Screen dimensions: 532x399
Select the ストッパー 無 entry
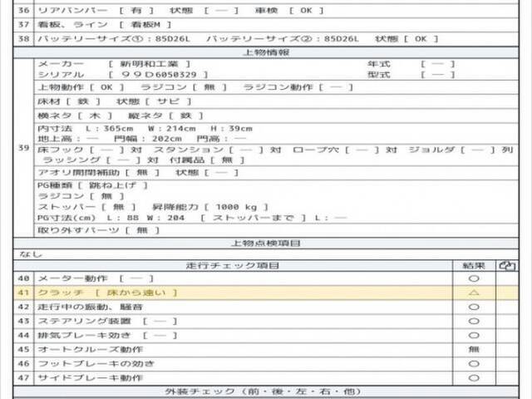pos(86,207)
